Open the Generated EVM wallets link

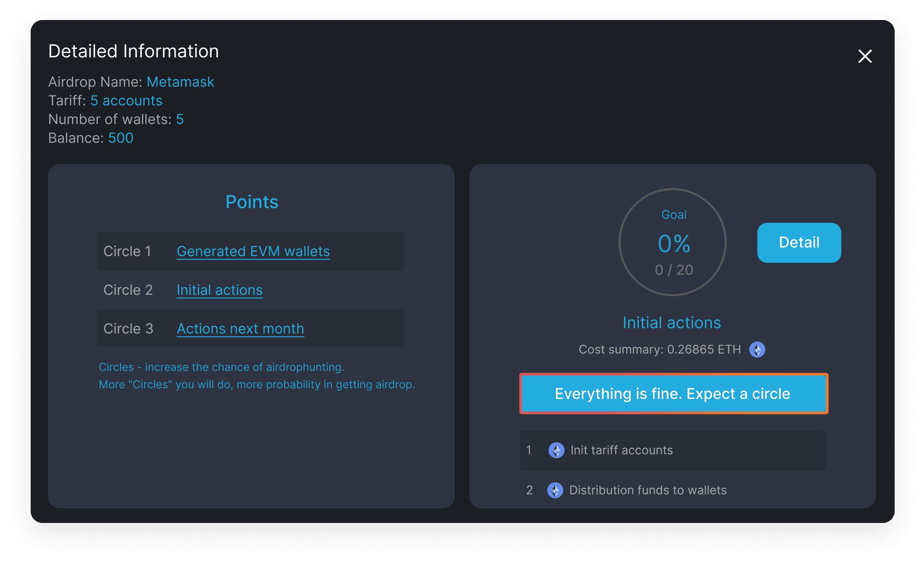tap(253, 251)
